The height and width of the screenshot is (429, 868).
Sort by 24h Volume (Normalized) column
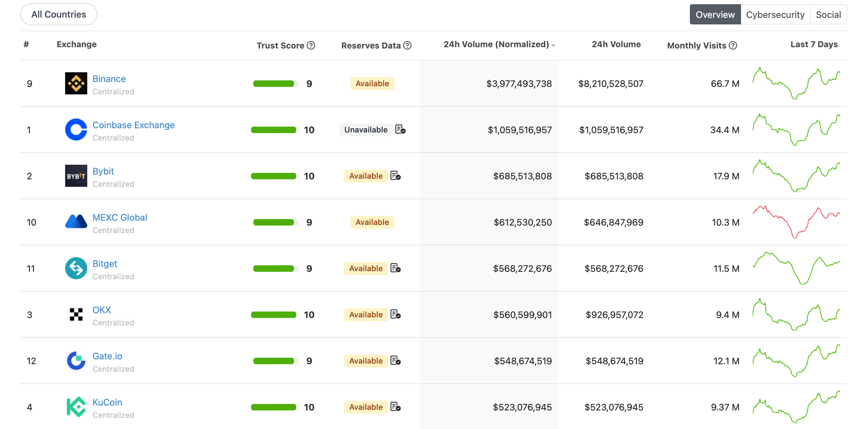[499, 45]
